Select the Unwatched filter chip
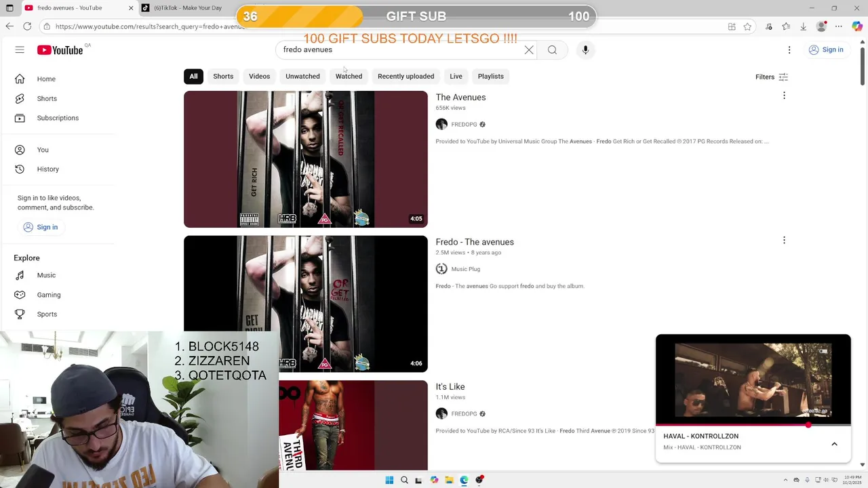The width and height of the screenshot is (868, 488). (x=302, y=77)
